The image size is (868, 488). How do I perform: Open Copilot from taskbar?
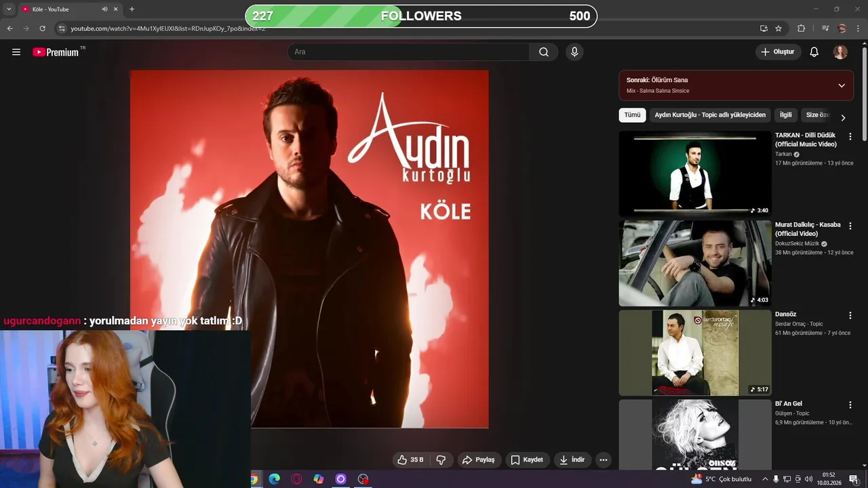319,479
